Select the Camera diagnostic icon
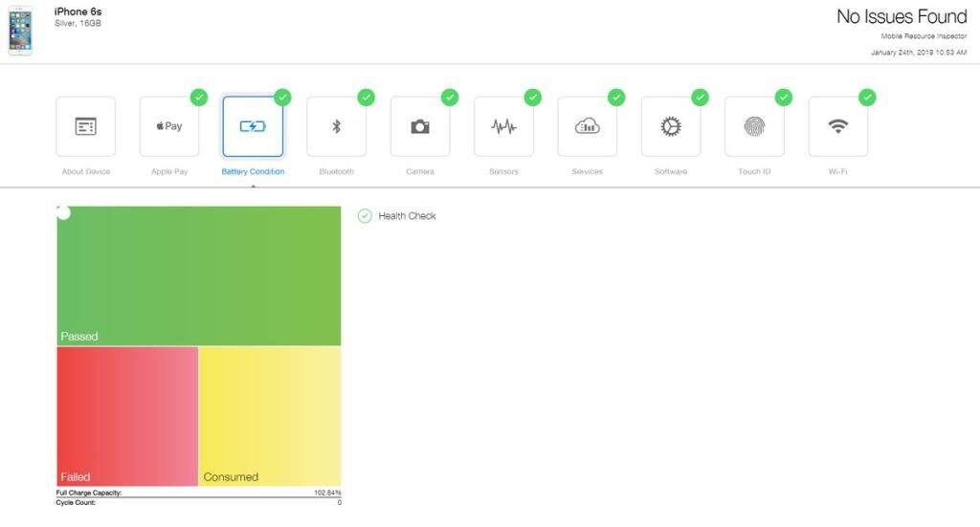Viewport: 980px width, 527px height. point(420,127)
